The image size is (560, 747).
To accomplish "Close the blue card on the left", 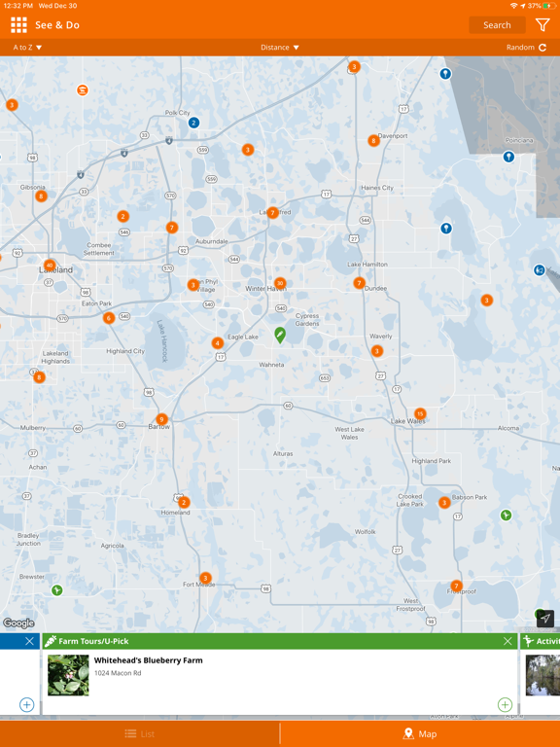I will tap(29, 641).
